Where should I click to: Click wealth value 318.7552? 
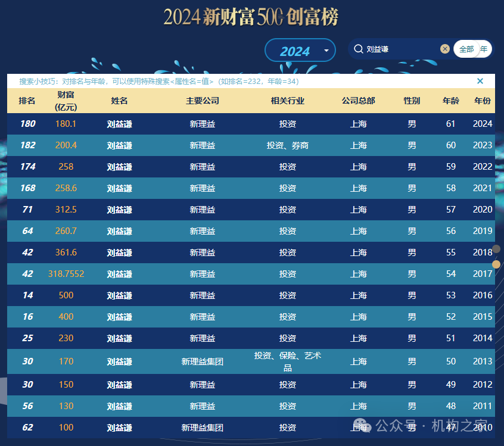pyautogui.click(x=66, y=274)
